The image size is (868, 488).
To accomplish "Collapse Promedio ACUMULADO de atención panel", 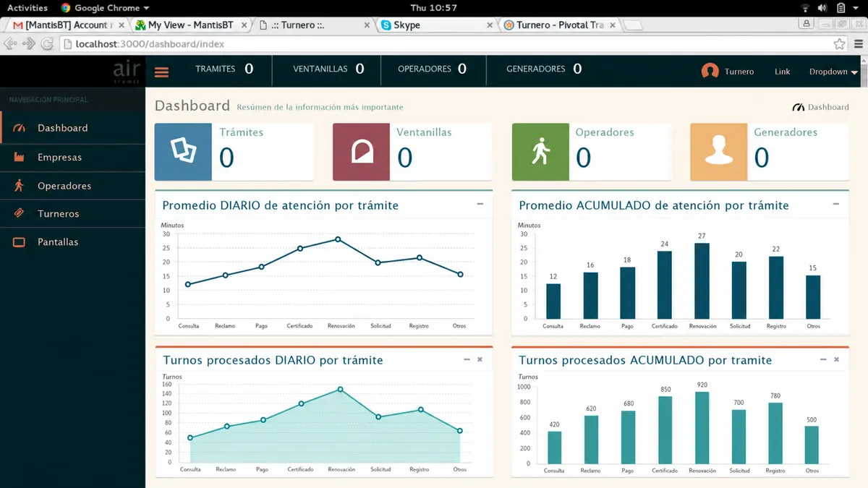I will (836, 205).
